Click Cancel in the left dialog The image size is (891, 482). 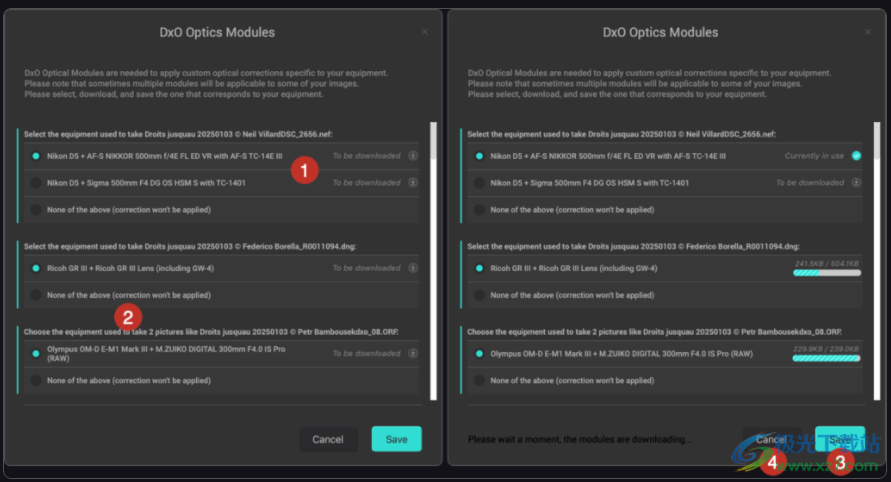328,439
